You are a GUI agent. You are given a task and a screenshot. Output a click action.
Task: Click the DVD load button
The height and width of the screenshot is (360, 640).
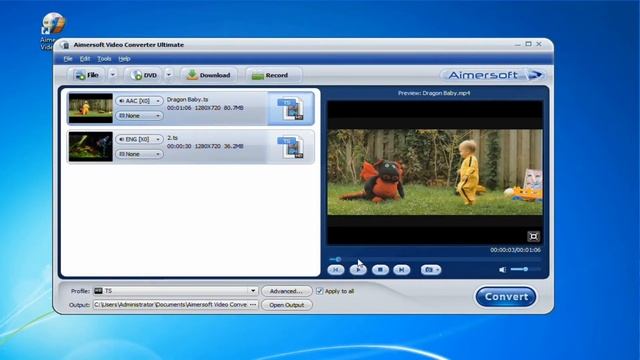coord(144,75)
